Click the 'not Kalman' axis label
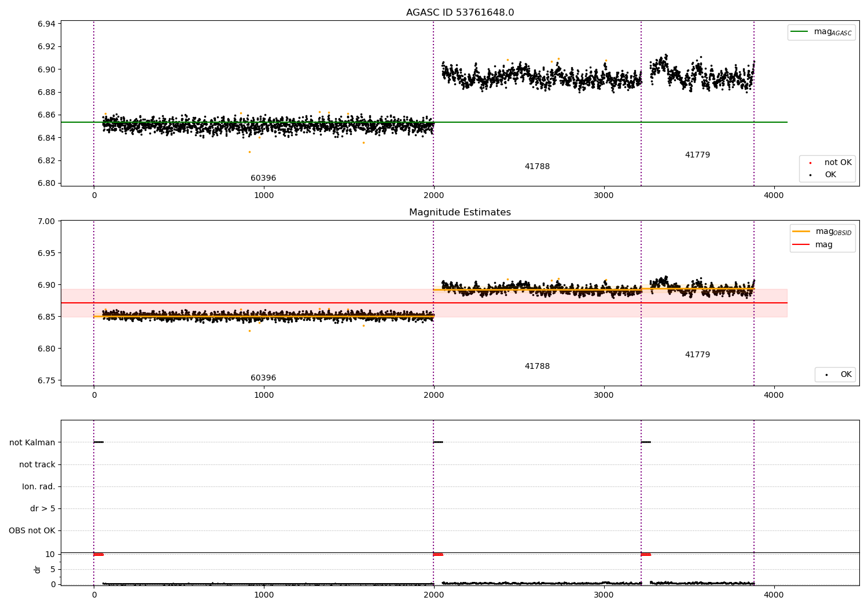Screen dimensions: 868x608 (32, 442)
